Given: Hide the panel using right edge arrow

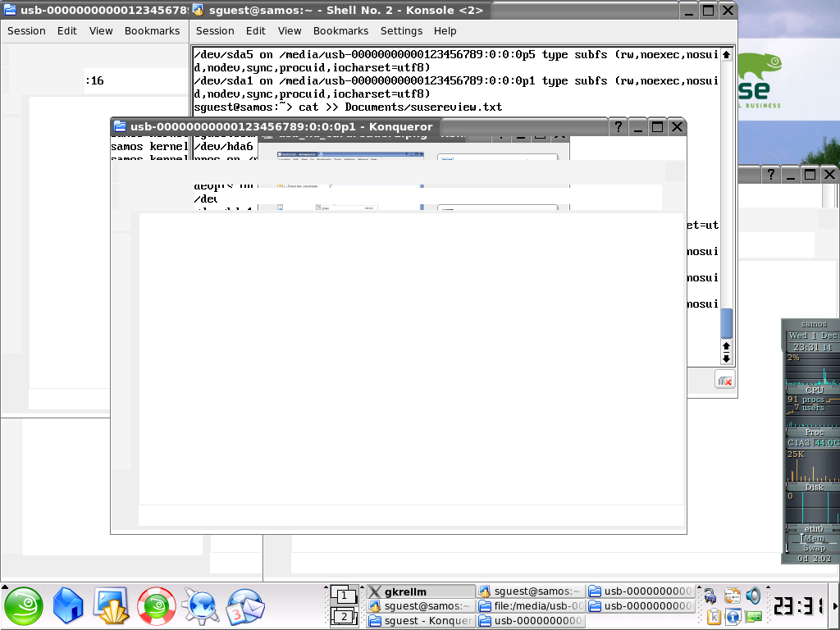Looking at the screenshot, I should pyautogui.click(x=836, y=606).
